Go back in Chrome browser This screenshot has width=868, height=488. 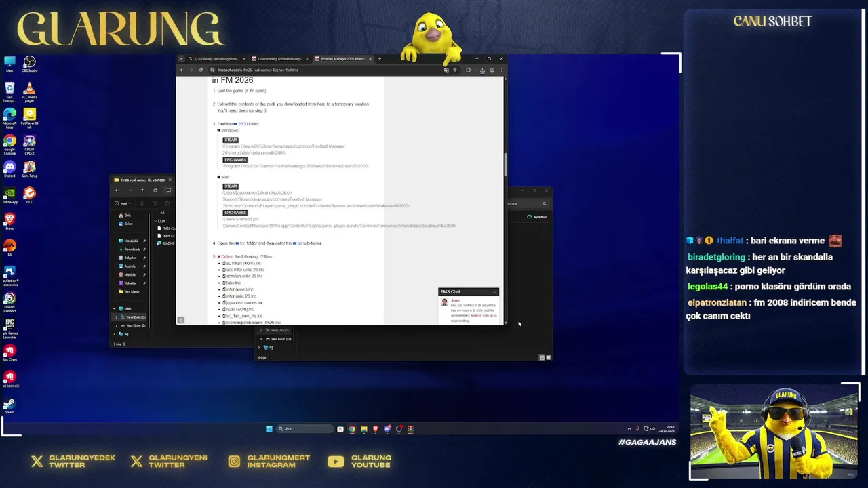point(181,70)
